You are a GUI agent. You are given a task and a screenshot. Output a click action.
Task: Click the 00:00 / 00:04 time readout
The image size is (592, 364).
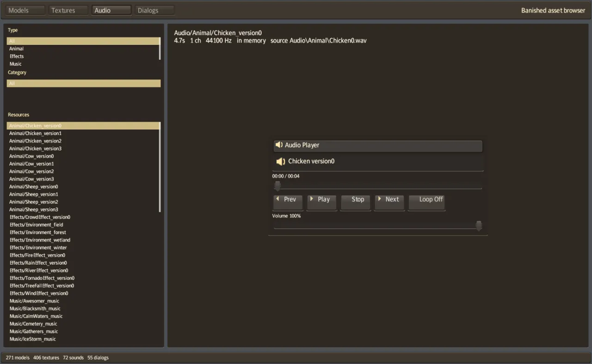coord(286,176)
